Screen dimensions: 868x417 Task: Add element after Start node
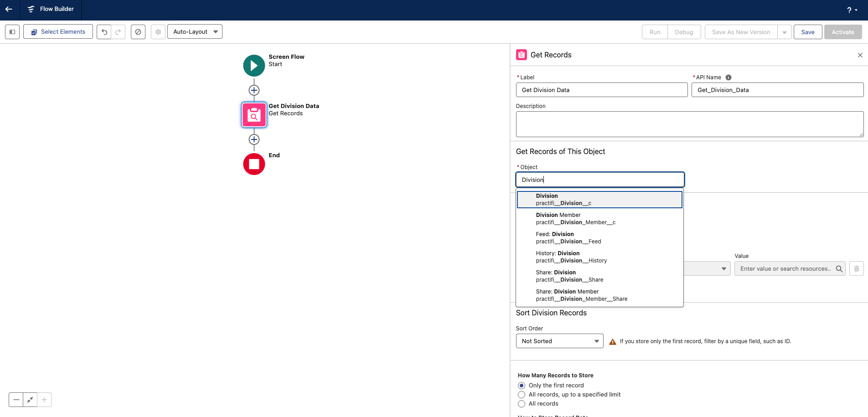point(254,90)
